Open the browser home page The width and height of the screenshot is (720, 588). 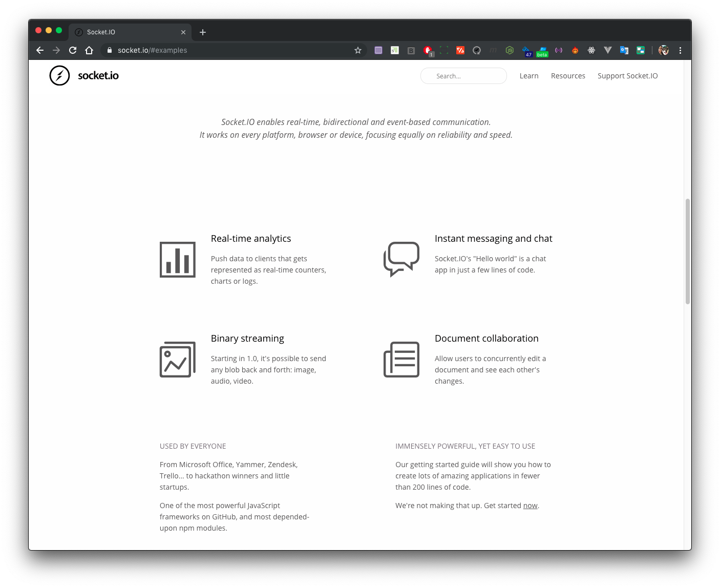89,50
